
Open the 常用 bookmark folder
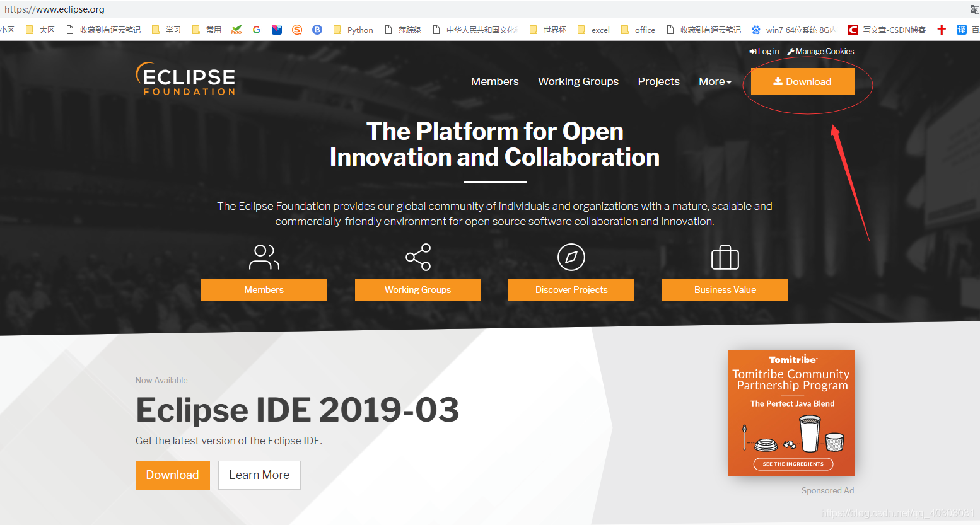pyautogui.click(x=207, y=30)
